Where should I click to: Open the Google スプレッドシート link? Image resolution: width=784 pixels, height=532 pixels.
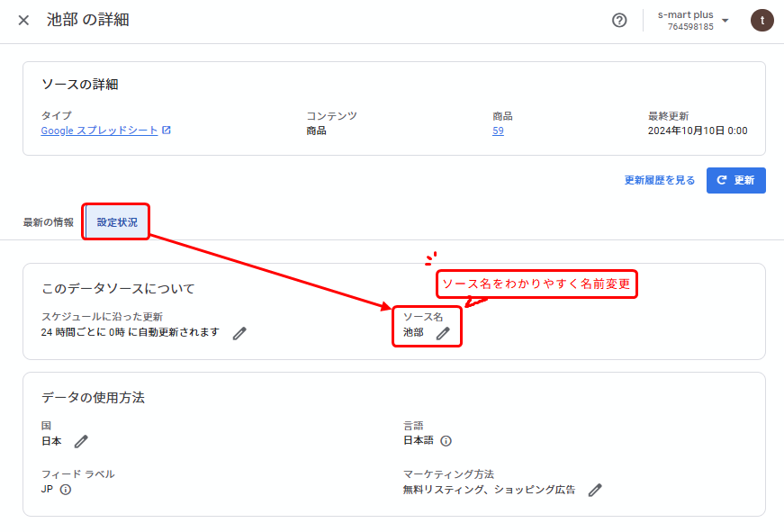pos(99,131)
